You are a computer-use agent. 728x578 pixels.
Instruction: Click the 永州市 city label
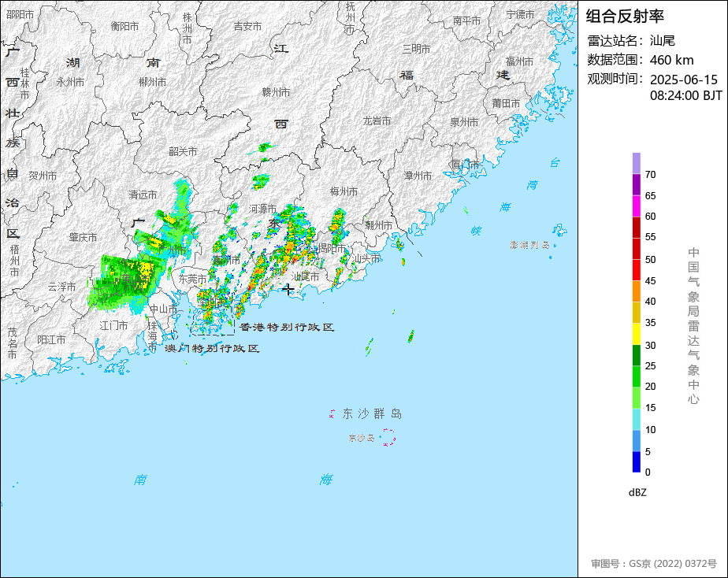[71, 82]
